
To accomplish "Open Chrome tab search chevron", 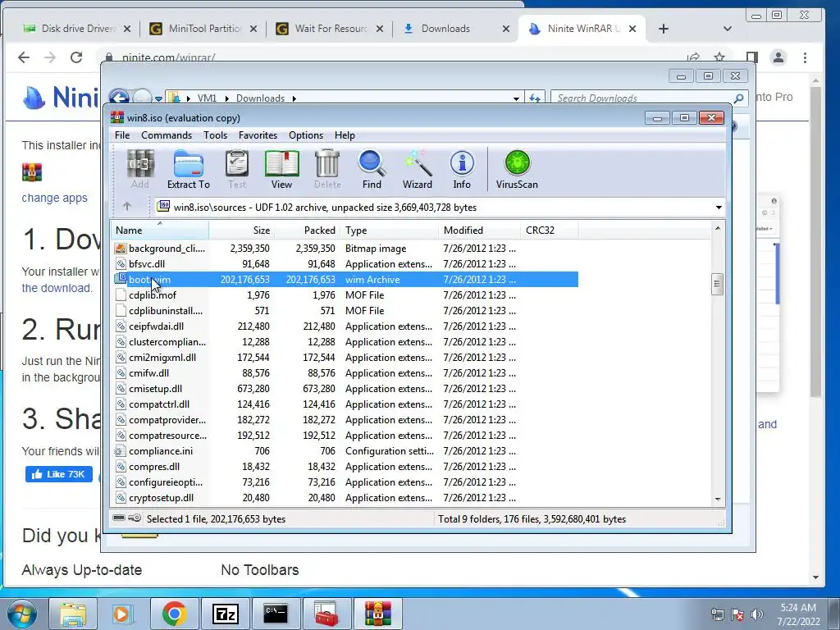I will point(727,29).
